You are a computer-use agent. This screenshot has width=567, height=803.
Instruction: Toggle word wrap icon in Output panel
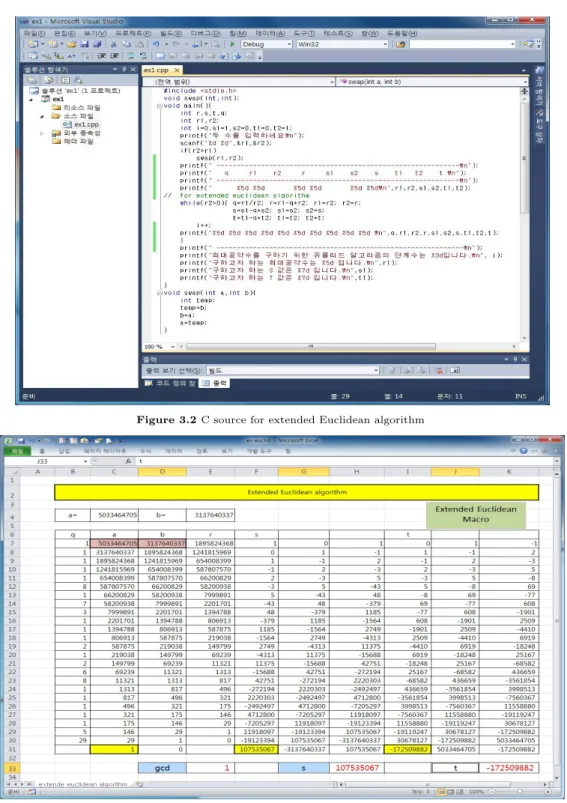455,370
